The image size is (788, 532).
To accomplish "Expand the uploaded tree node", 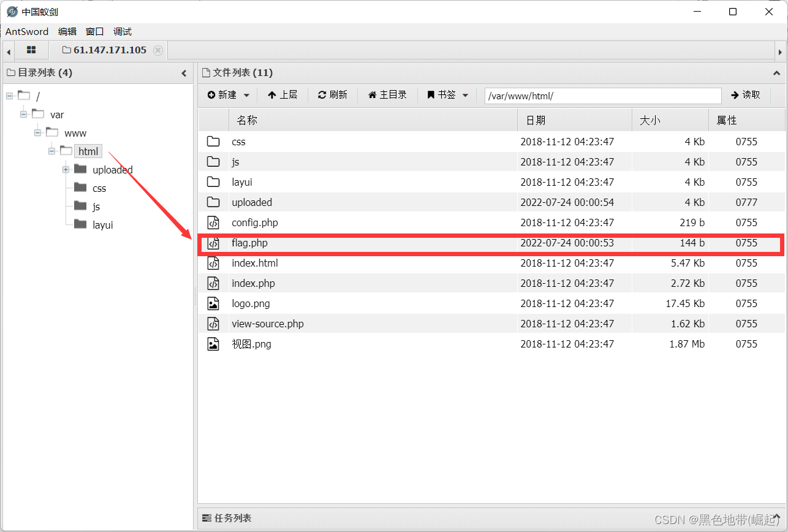I will tap(66, 170).
